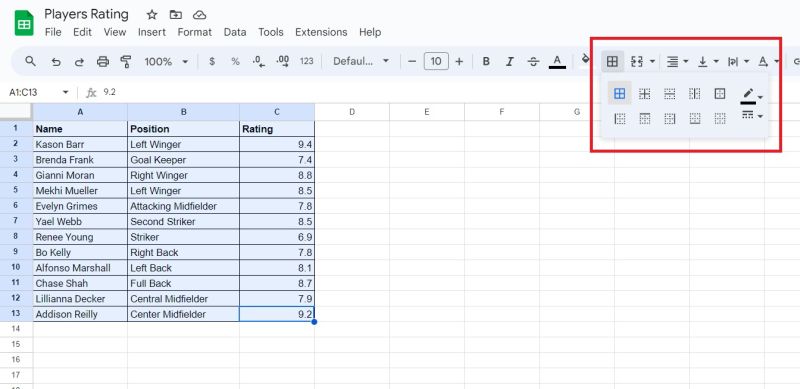Viewport: 800px width, 389px height.
Task: Print the spreadsheet with the printer icon
Action: [x=103, y=62]
